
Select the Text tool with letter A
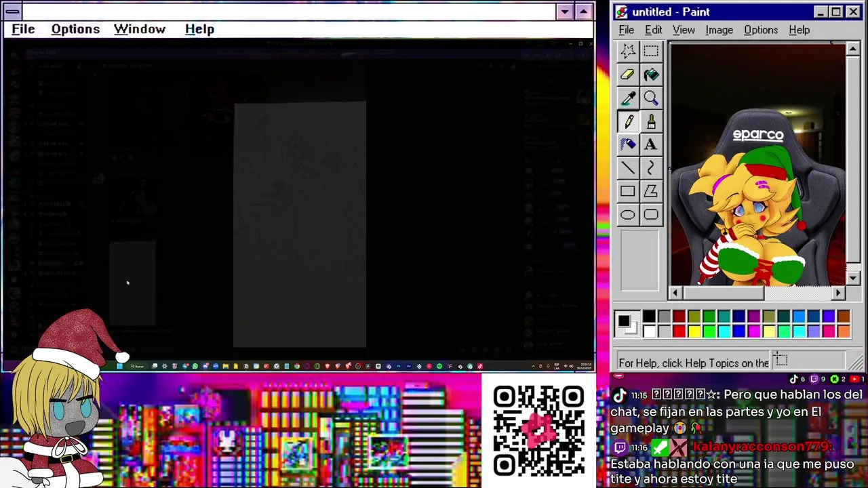[651, 144]
